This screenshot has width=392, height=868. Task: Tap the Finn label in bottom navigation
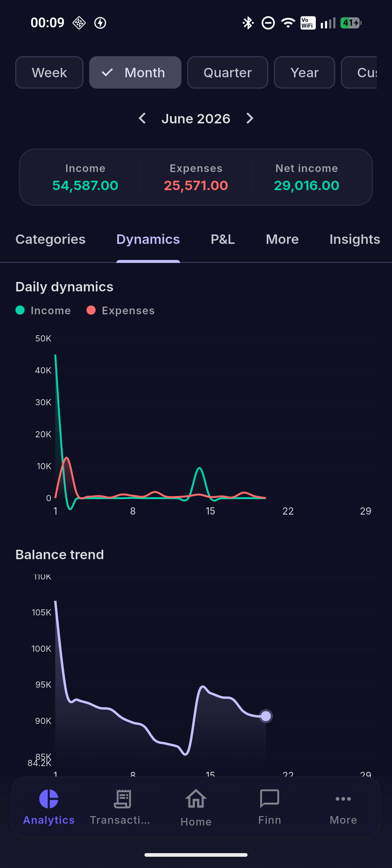(270, 820)
